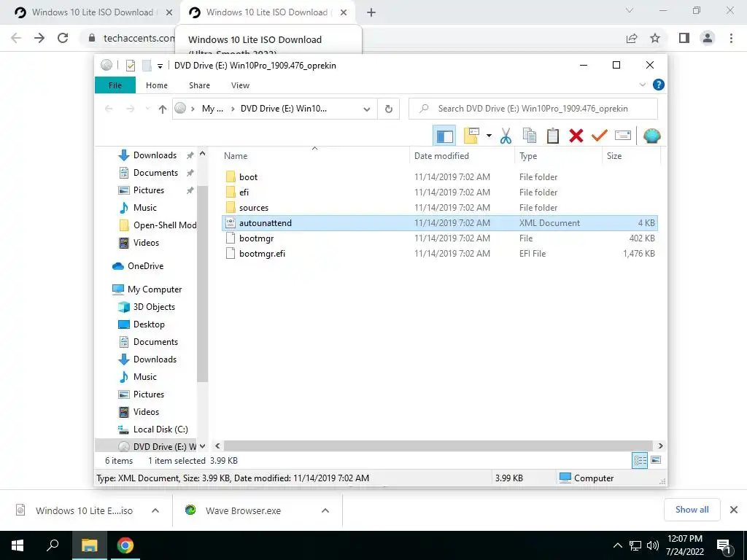Click the 'My ...' breadcrumb segment
The height and width of the screenshot is (560, 747).
[212, 109]
